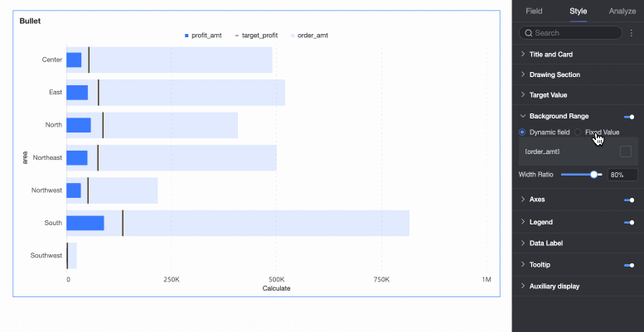Select the Dynamic field radio option

pos(522,132)
